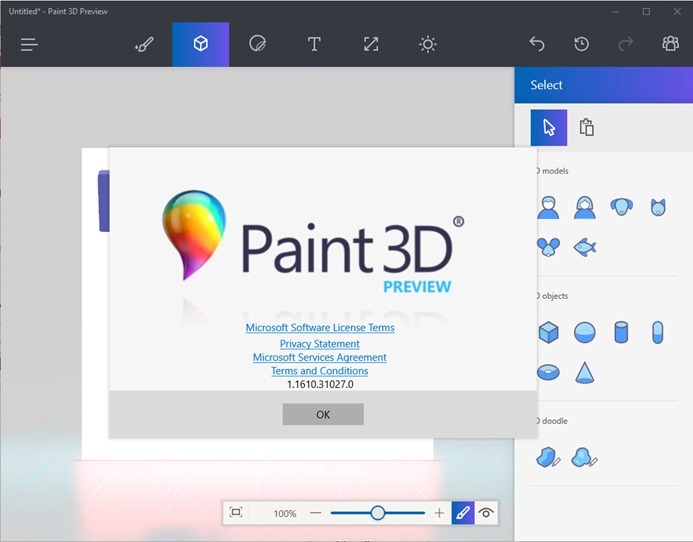Insert the fish 3D model
693x542 pixels.
click(x=584, y=246)
